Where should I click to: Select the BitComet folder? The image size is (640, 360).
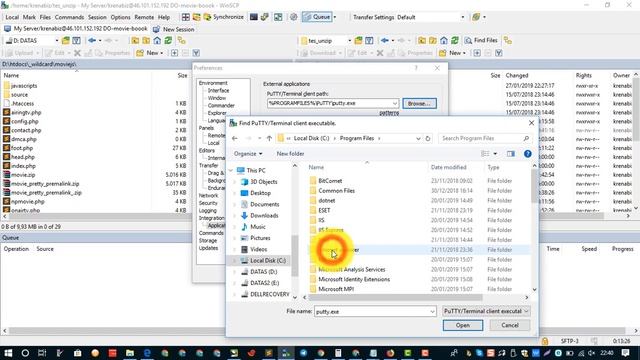click(330, 181)
